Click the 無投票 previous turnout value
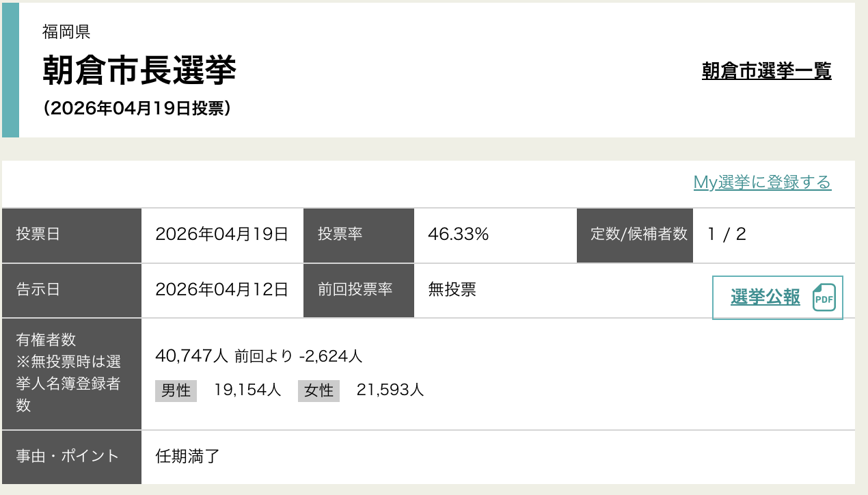The height and width of the screenshot is (495, 868). pos(452,289)
